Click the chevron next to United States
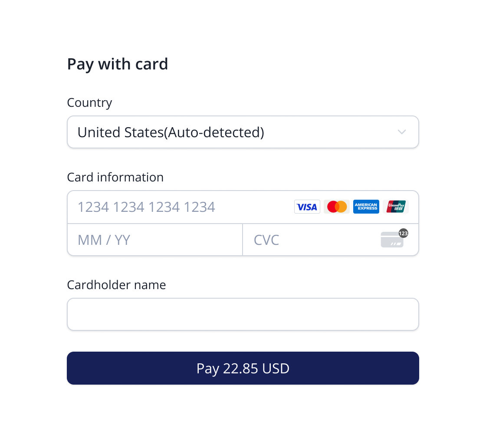This screenshot has height=448, width=486. coord(401,132)
